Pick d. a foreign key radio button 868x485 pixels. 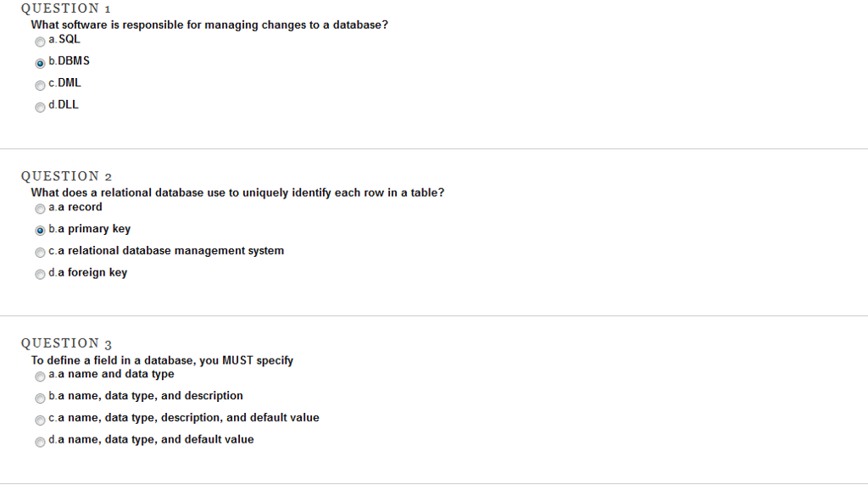point(40,274)
